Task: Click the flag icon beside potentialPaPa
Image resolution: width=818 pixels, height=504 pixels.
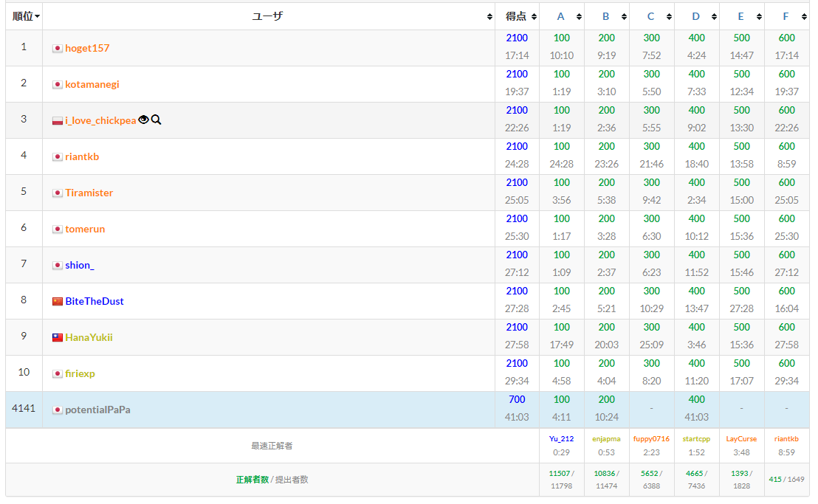Action: 58,410
